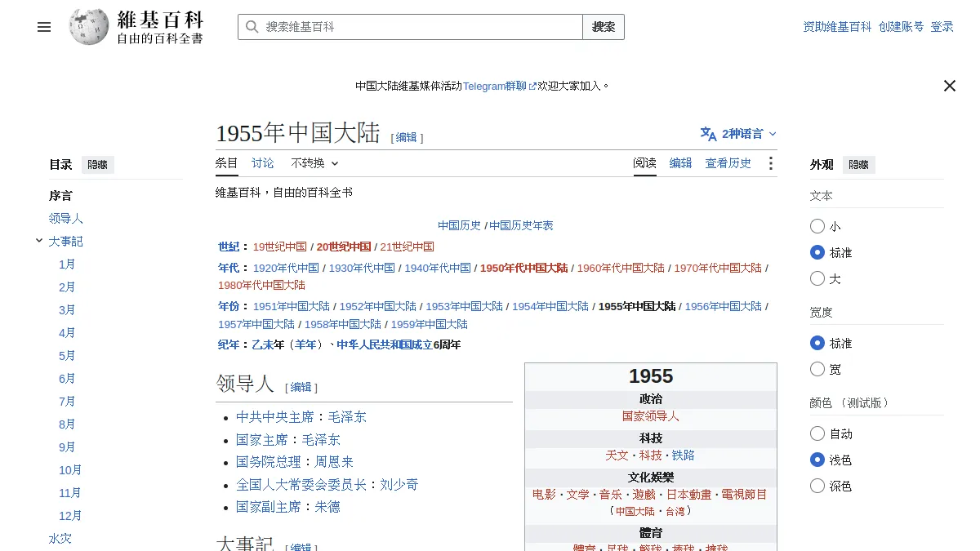
Task: Switch to the 阅读 tab
Action: pos(645,163)
